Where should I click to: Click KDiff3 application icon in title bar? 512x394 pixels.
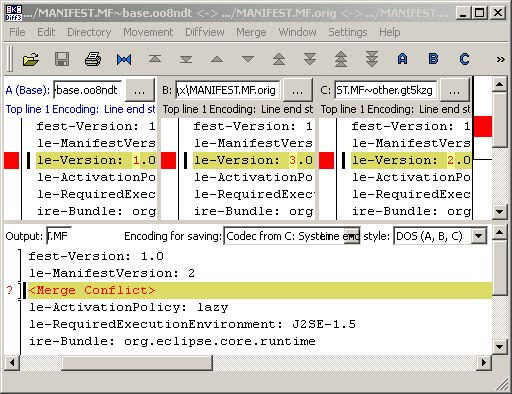13,13
